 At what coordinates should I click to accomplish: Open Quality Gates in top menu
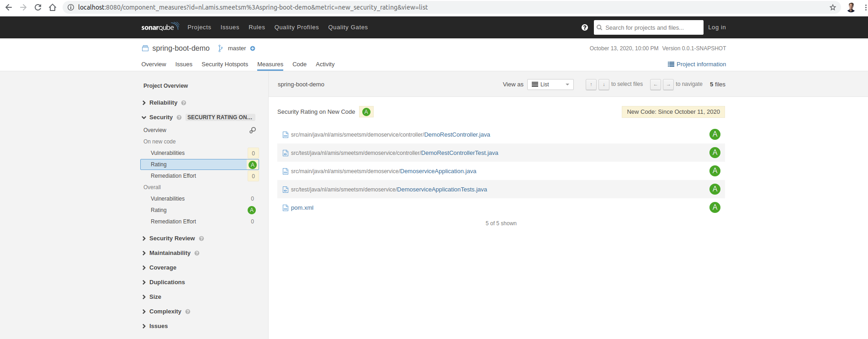pos(348,27)
